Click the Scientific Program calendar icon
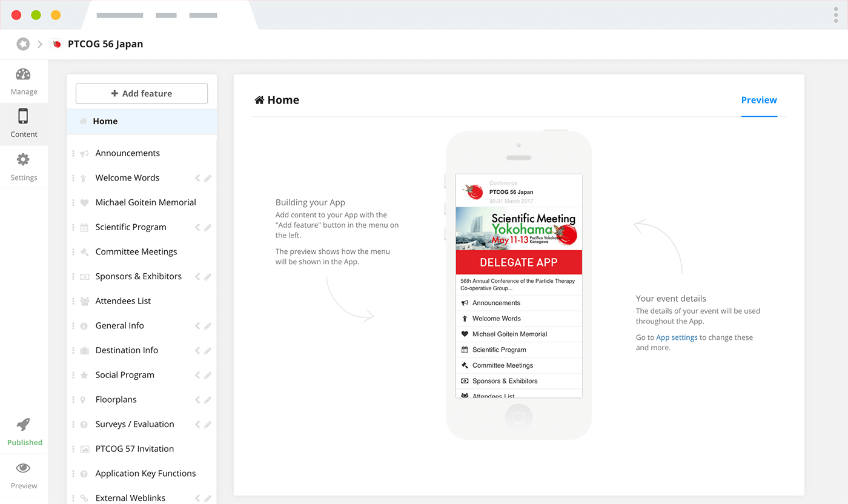This screenshot has width=848, height=504. [84, 227]
